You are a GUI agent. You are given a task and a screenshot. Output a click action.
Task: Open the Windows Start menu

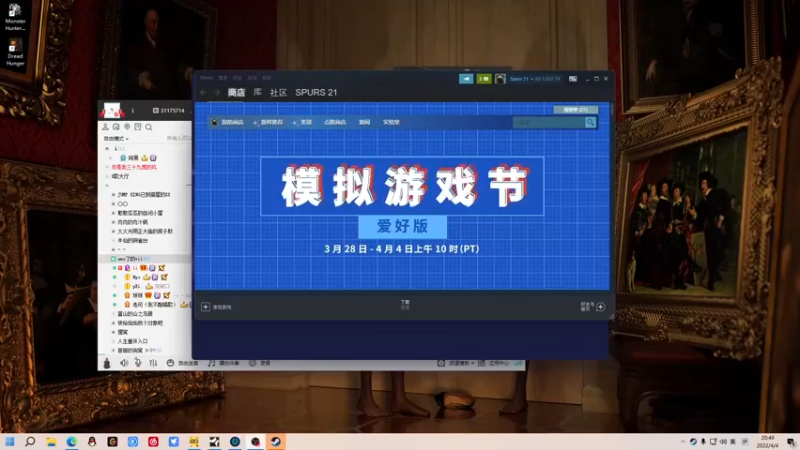click(10, 441)
